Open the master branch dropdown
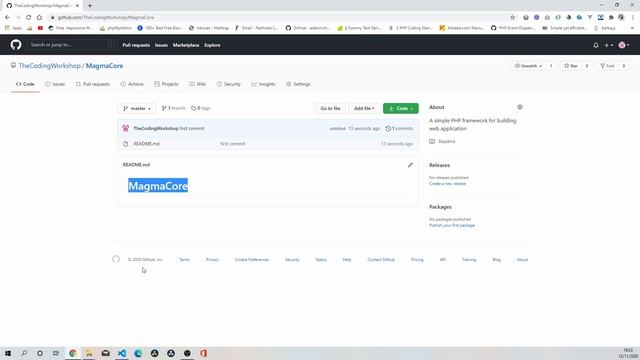The image size is (640, 360). (137, 109)
